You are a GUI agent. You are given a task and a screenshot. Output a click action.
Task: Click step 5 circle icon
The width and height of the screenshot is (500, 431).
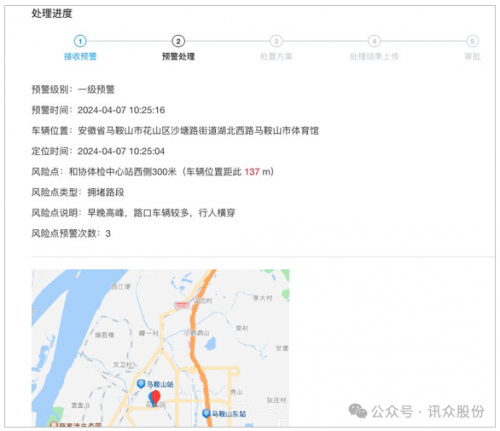(472, 41)
